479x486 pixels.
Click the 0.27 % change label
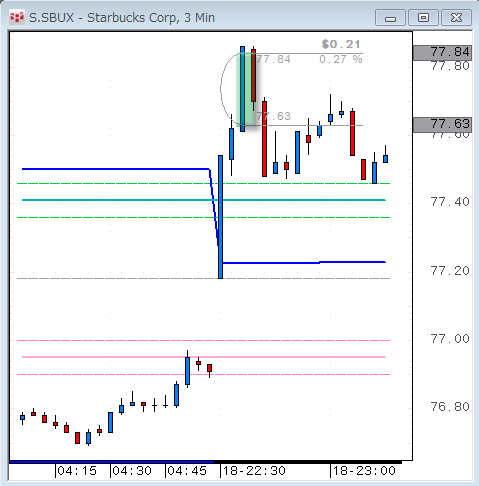(341, 59)
